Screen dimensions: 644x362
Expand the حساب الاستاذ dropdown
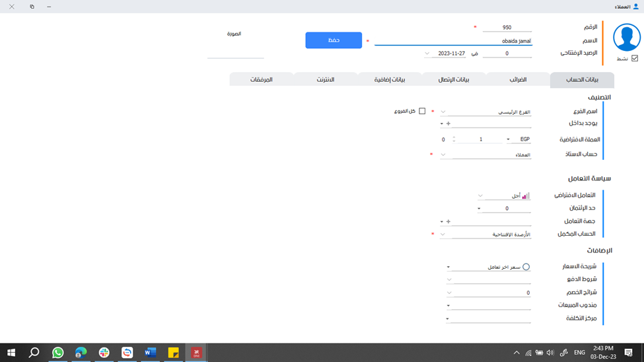[443, 155]
